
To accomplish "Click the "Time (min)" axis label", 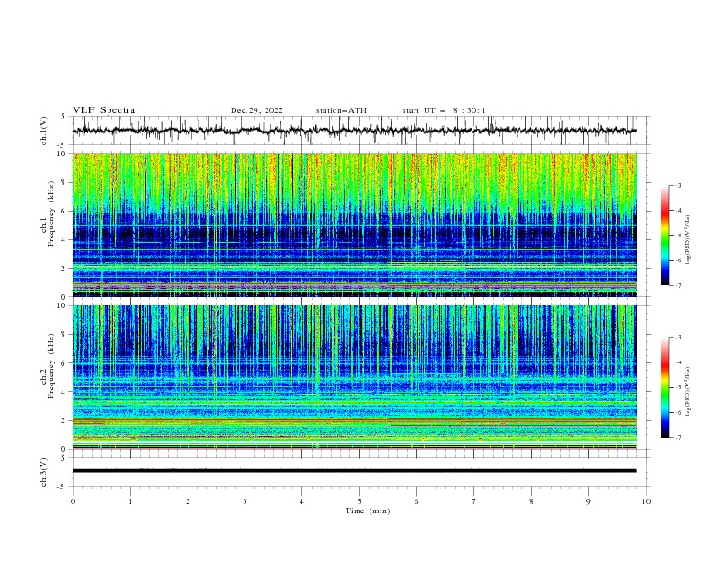I will pos(368,511).
